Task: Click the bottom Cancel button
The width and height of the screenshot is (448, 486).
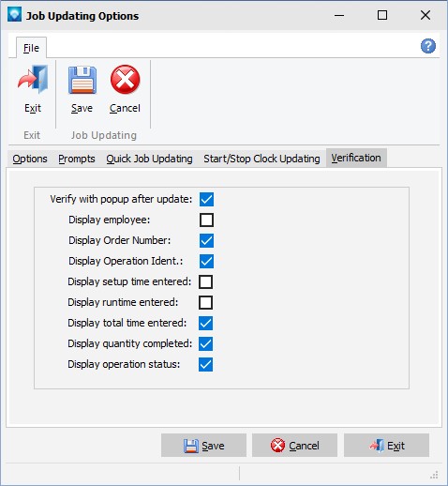Action: (294, 446)
